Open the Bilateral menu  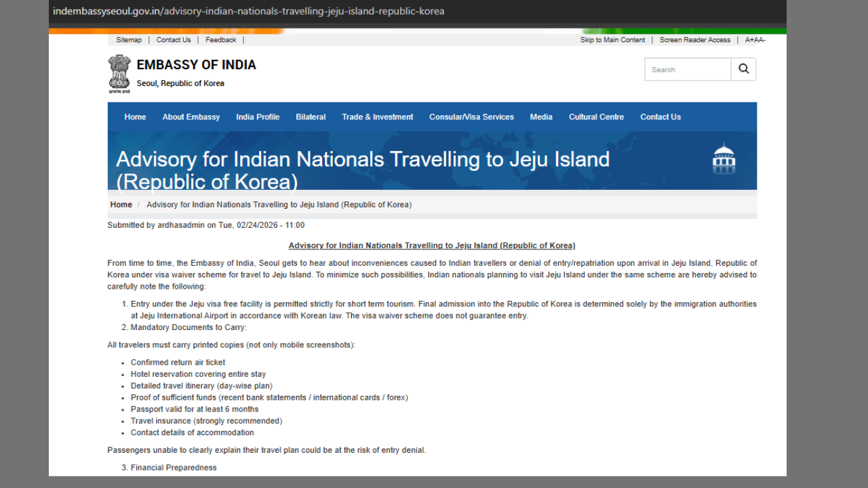311,117
